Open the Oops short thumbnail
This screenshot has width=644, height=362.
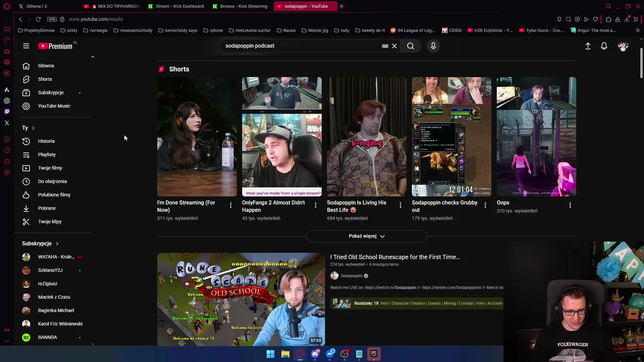coord(536,136)
